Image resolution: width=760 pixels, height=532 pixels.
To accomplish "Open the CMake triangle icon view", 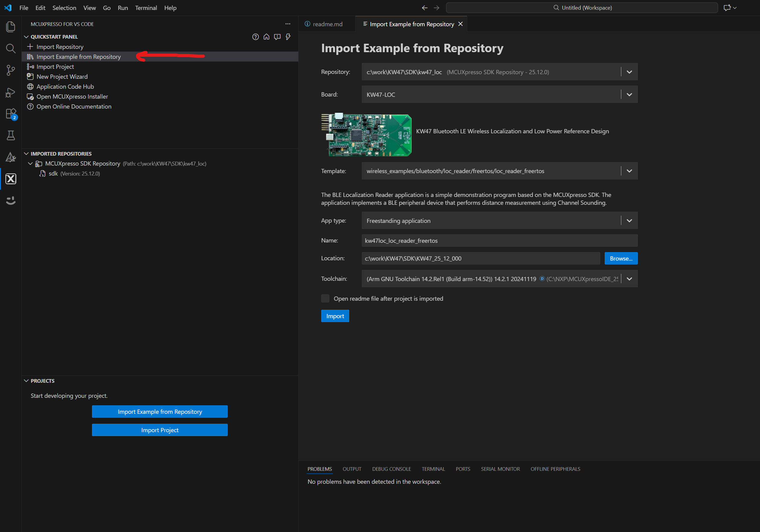I will (x=11, y=157).
